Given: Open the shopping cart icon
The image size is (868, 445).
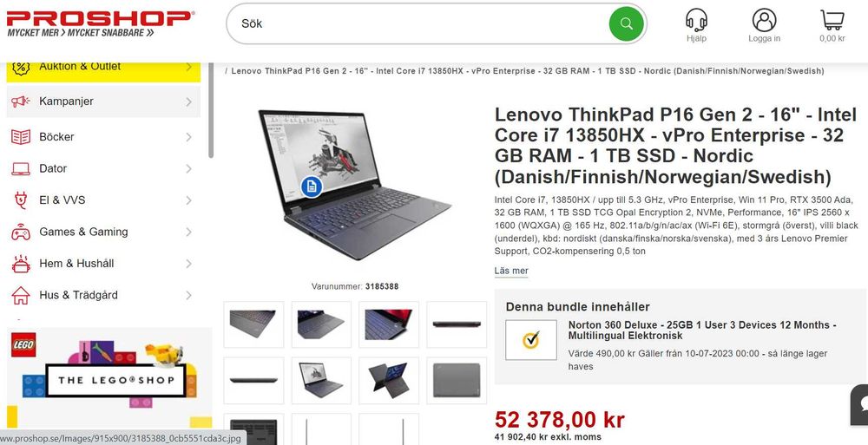Looking at the screenshot, I should 832,21.
